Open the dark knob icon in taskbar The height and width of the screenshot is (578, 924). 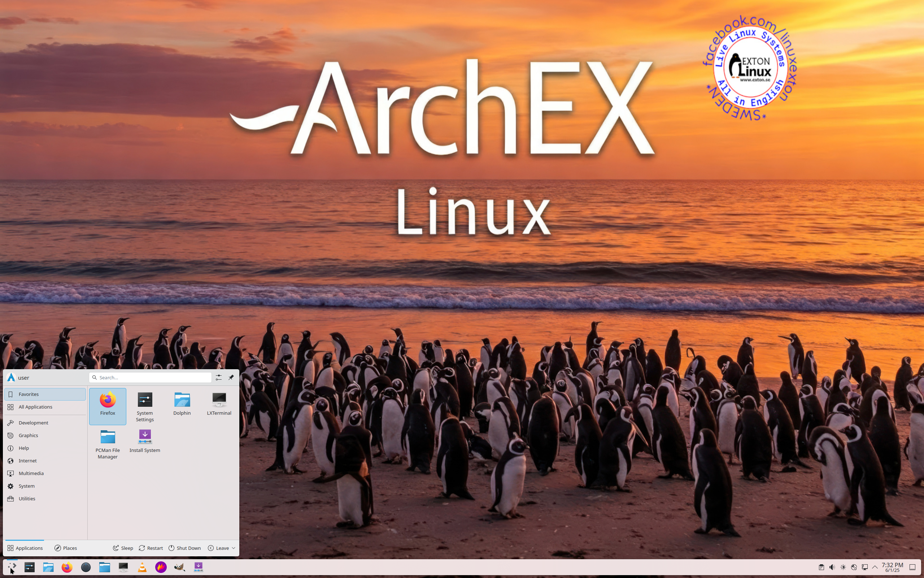tap(86, 567)
